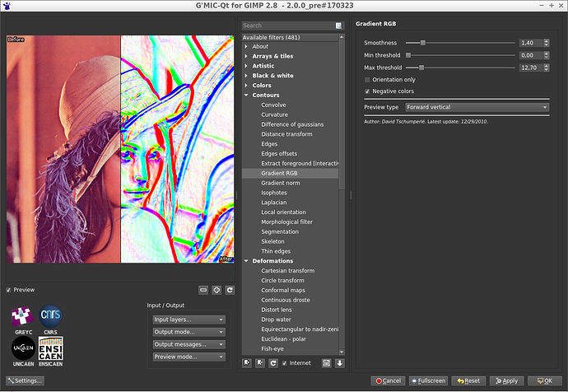Select the Laplacian filter
The height and width of the screenshot is (392, 568).
(x=272, y=202)
